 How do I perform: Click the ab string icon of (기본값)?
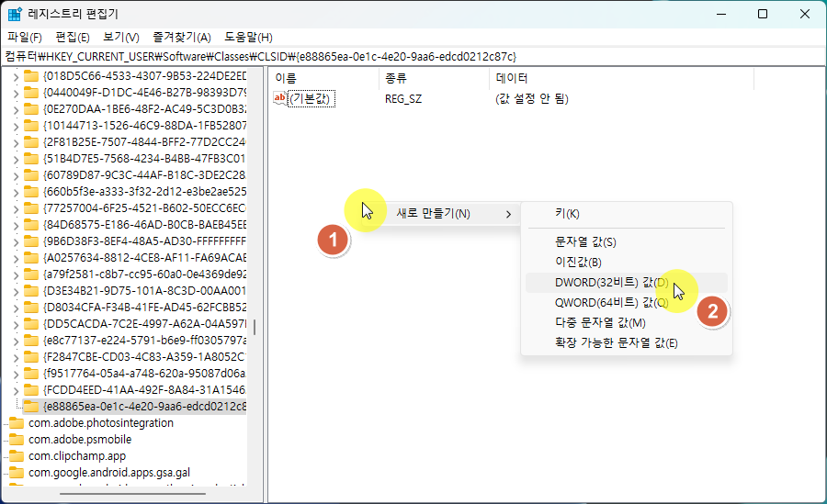click(280, 98)
